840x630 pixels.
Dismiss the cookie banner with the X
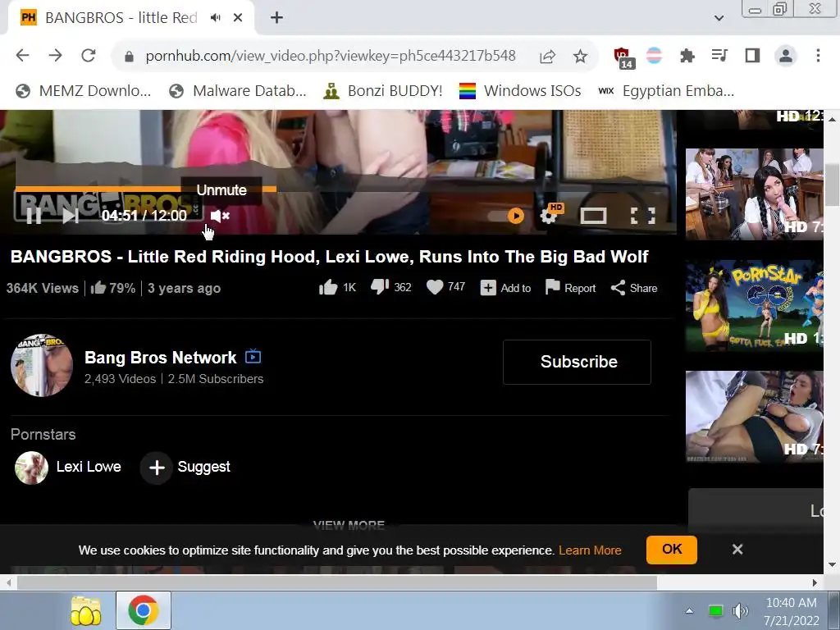tap(737, 550)
